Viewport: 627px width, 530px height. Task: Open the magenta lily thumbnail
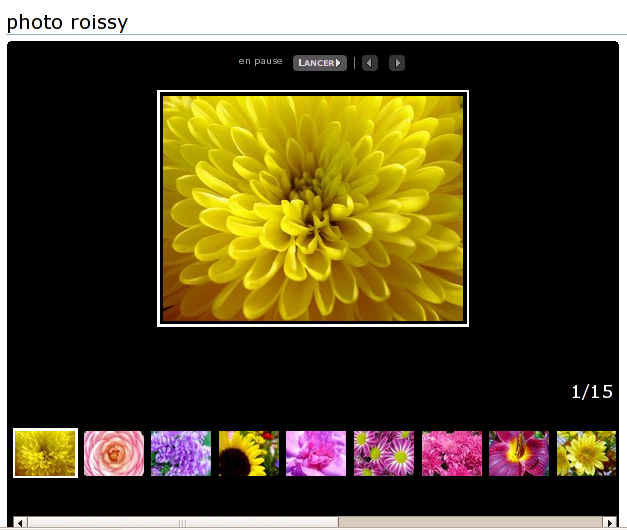pos(519,453)
